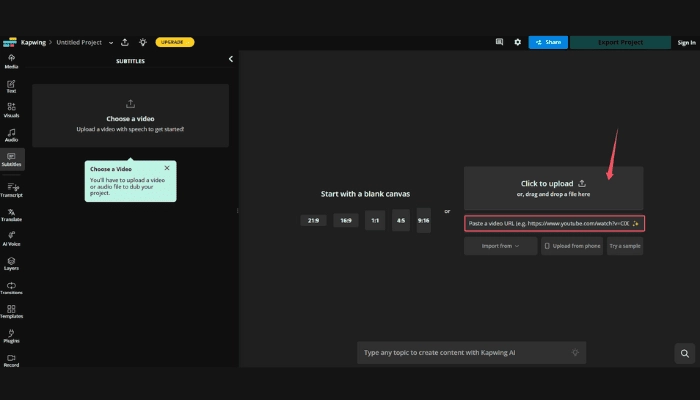Open the Record tool
This screenshot has width=700, height=400.
[11, 360]
